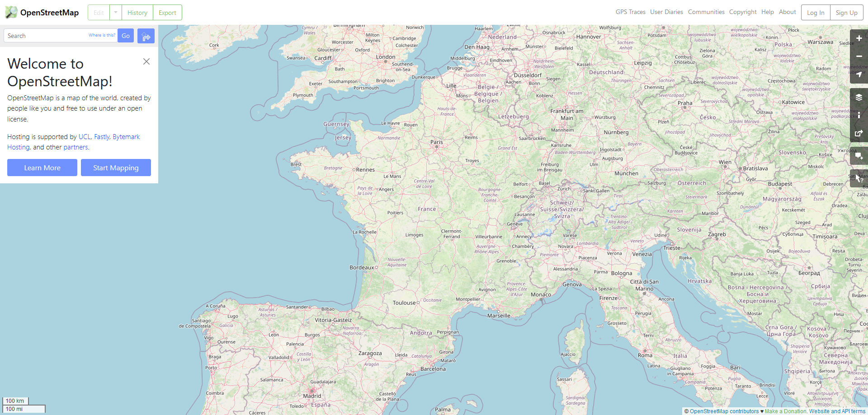Image resolution: width=868 pixels, height=415 pixels.
Task: Click the Venezia label on the map
Action: (642, 254)
